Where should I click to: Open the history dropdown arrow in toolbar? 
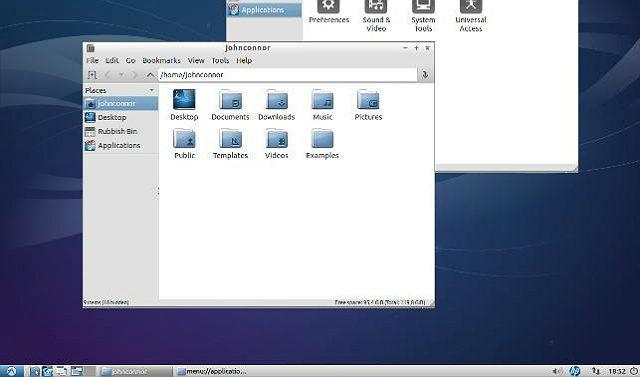click(x=121, y=75)
